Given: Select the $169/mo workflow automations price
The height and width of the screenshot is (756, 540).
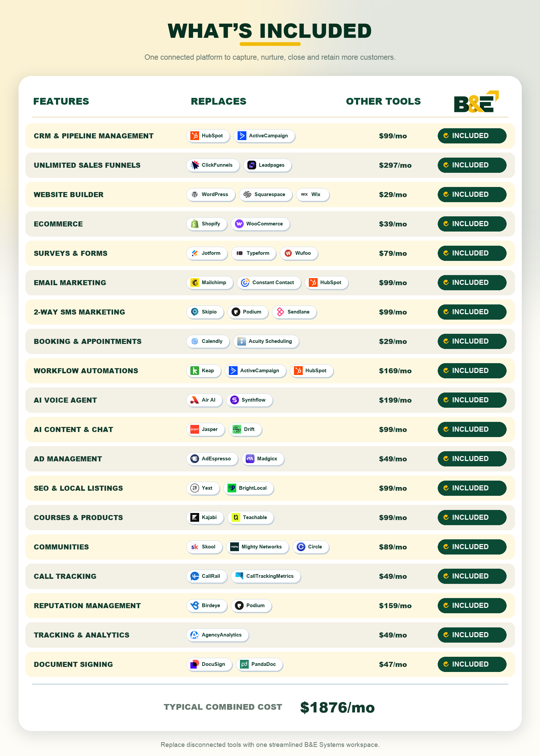Looking at the screenshot, I should pyautogui.click(x=395, y=371).
